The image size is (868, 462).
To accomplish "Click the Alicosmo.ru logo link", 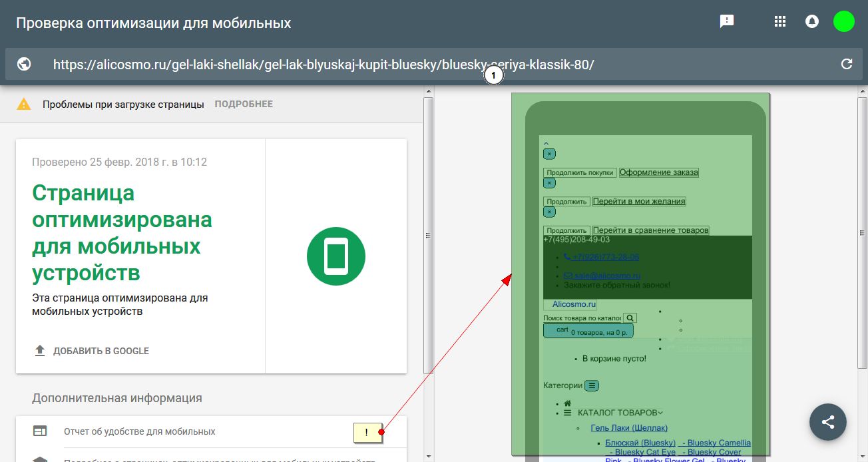I will [574, 304].
